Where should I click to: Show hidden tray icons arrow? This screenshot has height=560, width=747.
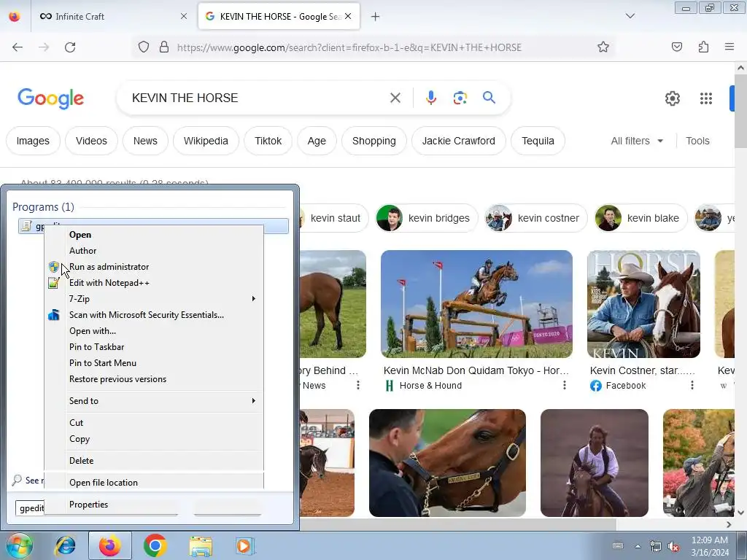click(638, 546)
